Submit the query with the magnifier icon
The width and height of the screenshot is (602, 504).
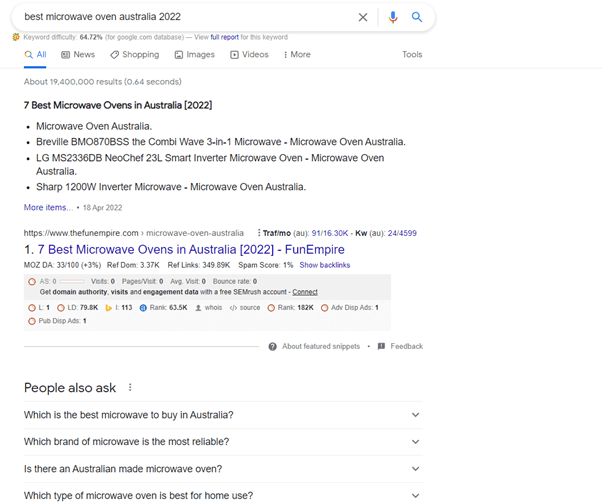click(417, 17)
